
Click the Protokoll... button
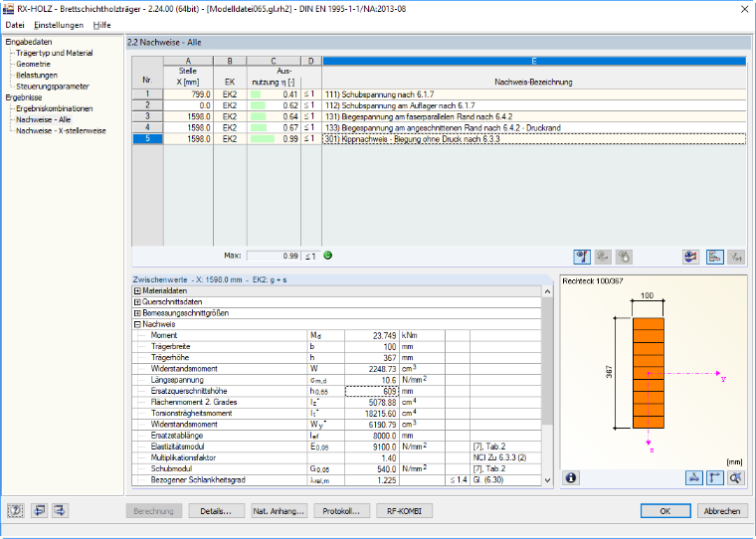341,511
